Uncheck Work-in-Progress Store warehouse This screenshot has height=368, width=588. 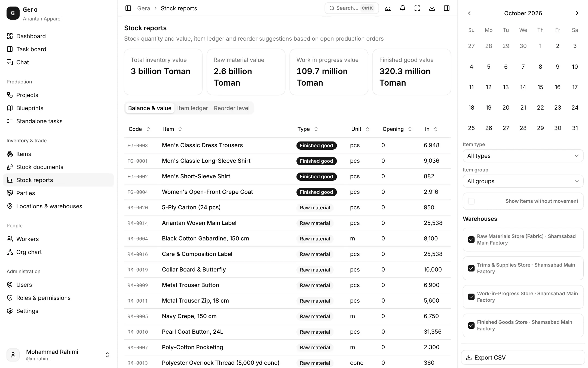coord(471,297)
